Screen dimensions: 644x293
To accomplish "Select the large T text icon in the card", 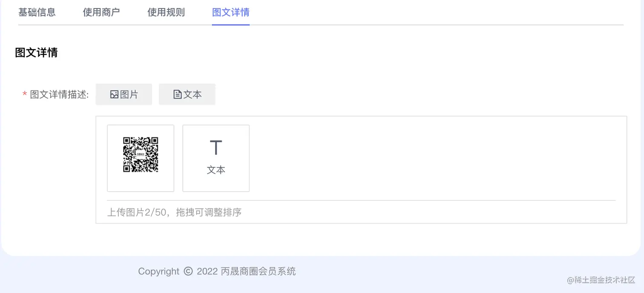I will 216,147.
